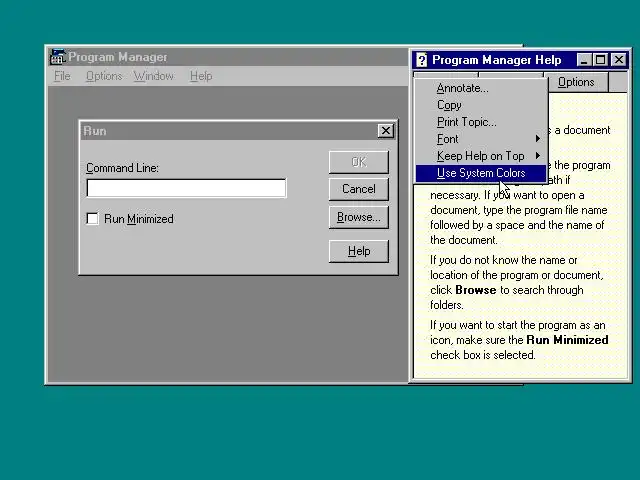Toggle the Run Minimized checkbox
Screen dimensions: 640x480
(x=93, y=219)
